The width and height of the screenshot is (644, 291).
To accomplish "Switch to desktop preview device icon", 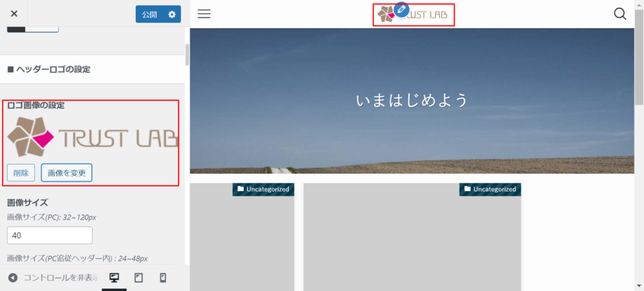I will 114,278.
